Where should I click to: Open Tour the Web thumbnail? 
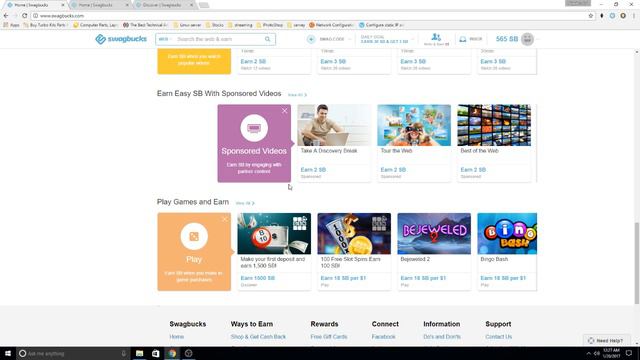tap(414, 125)
